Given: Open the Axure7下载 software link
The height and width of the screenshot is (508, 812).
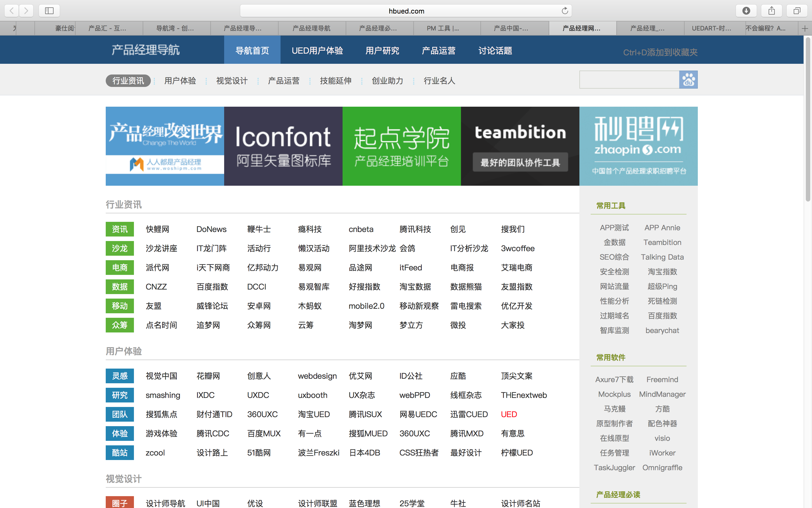Looking at the screenshot, I should click(x=614, y=380).
